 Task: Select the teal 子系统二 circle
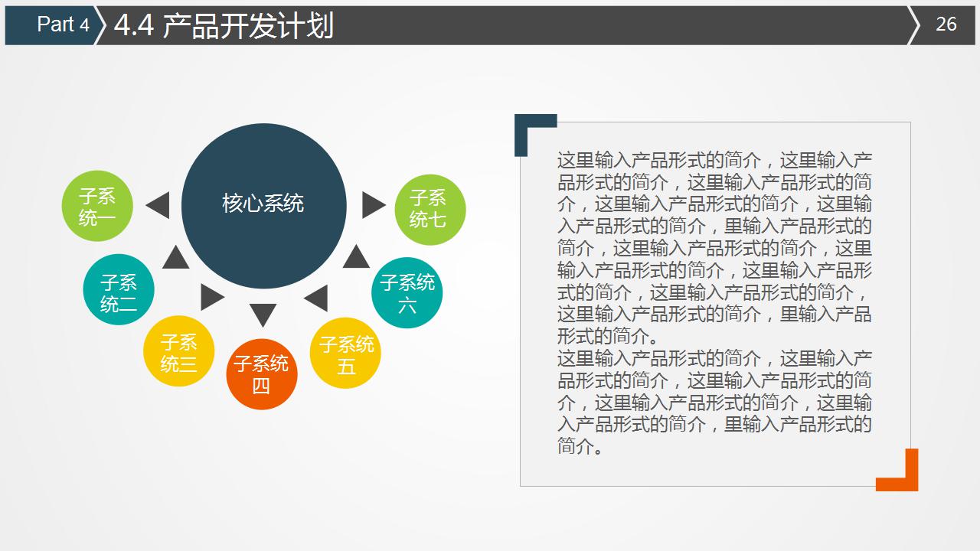[x=118, y=289]
